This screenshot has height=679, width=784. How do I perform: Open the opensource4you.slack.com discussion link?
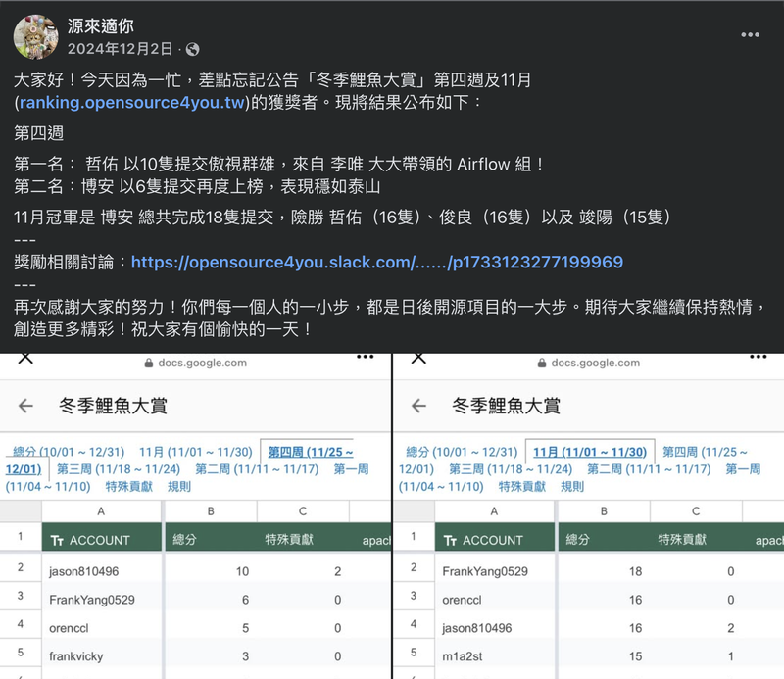point(377,262)
